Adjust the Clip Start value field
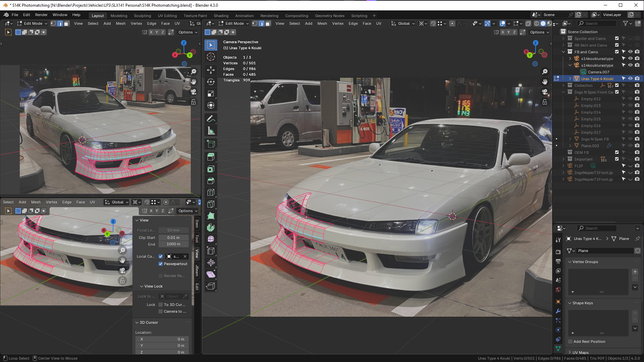The width and height of the screenshot is (644, 362). [x=173, y=238]
